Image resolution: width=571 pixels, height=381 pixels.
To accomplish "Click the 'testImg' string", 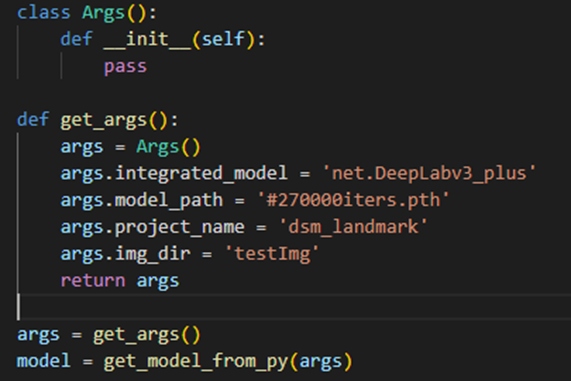I will tap(272, 254).
